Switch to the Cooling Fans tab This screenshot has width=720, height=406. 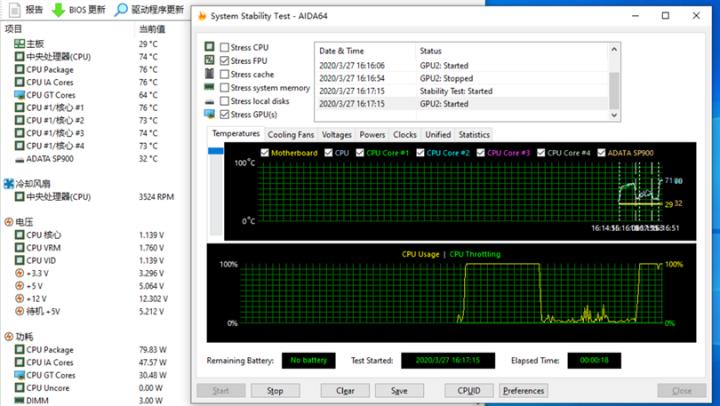(x=291, y=135)
